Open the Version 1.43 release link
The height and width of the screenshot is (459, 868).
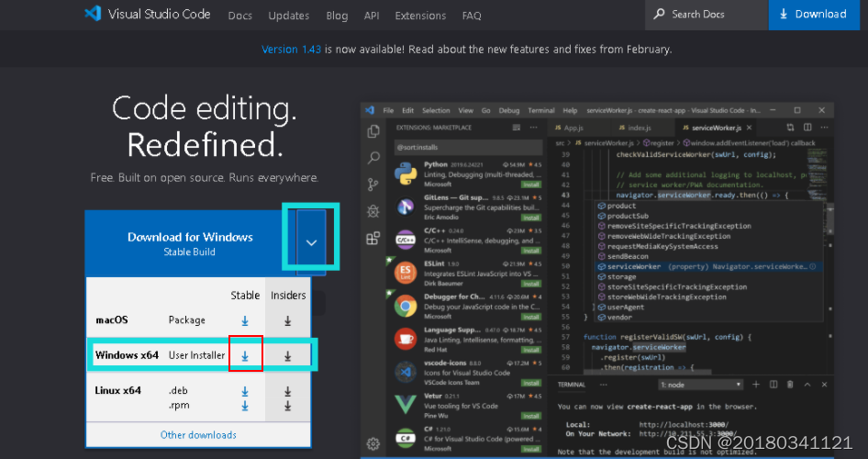[x=291, y=50]
